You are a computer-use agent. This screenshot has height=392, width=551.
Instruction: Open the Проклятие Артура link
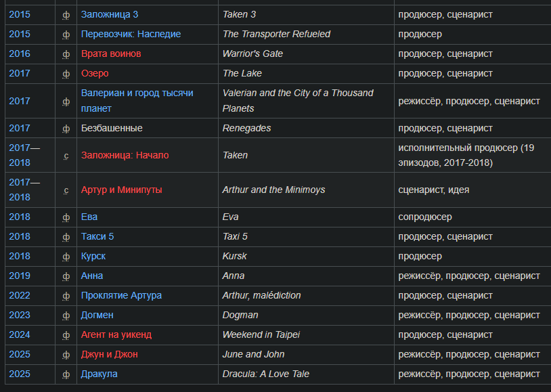pyautogui.click(x=121, y=296)
